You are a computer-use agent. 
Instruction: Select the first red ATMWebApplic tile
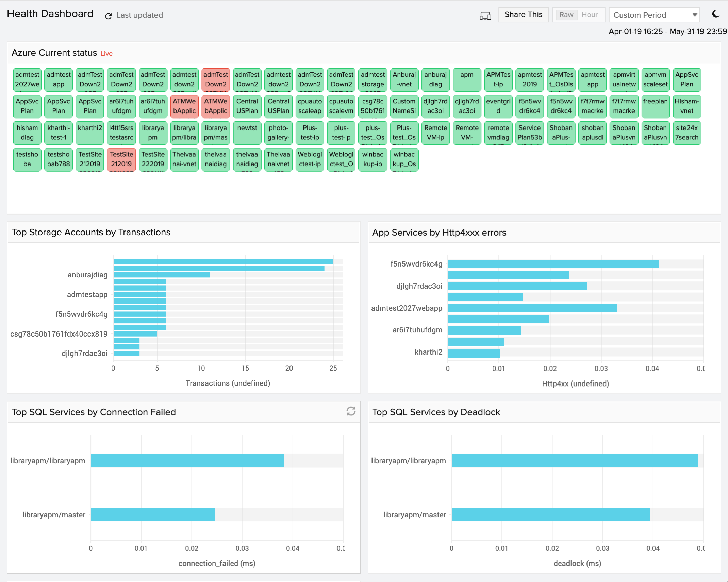(x=184, y=106)
